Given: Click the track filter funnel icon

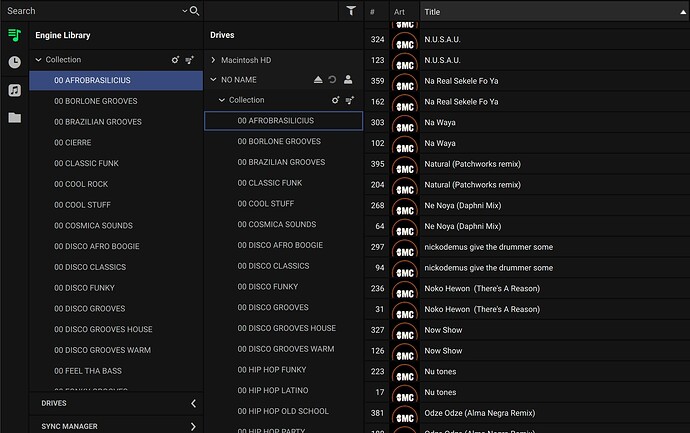Looking at the screenshot, I should click(x=351, y=11).
